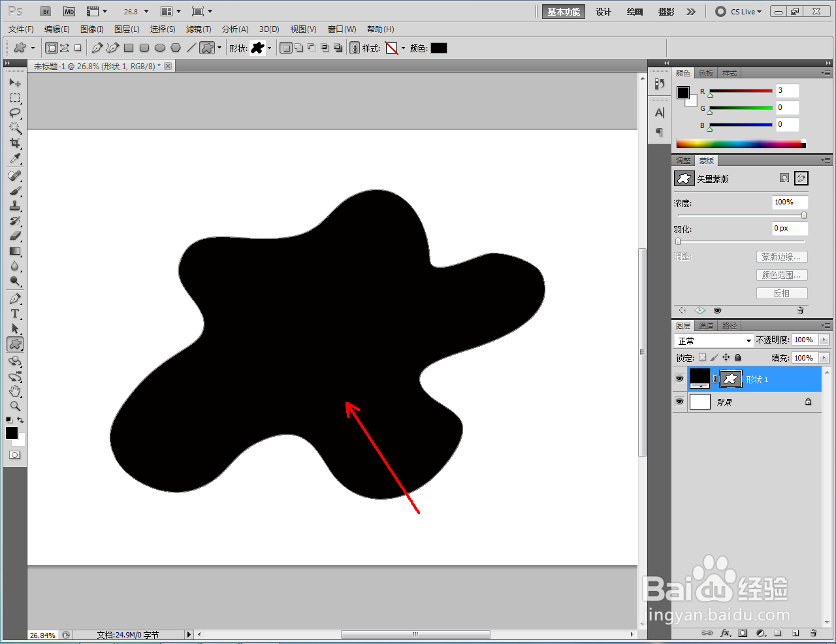This screenshot has width=836, height=644.
Task: Toggle lock all in the Layers panel
Action: tap(738, 357)
